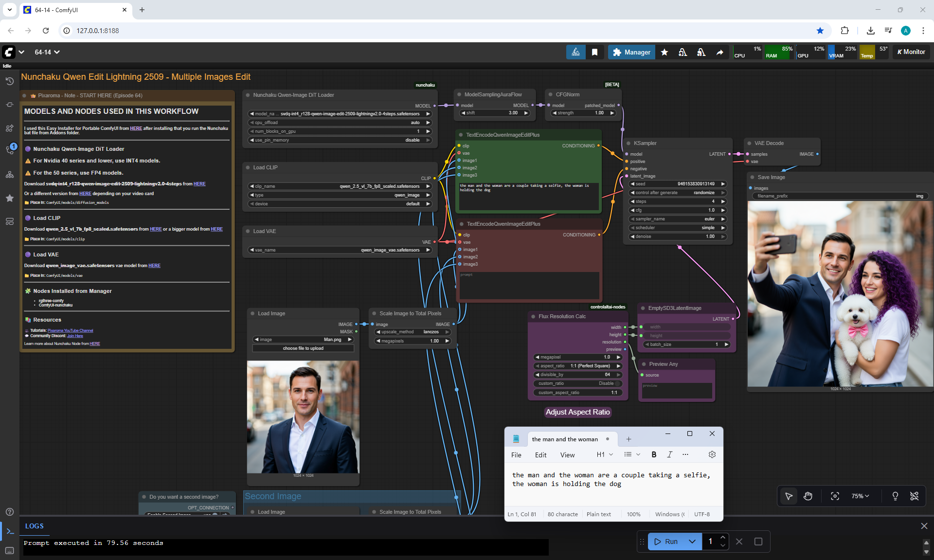Click the bookmark icon in top toolbar
The width and height of the screenshot is (934, 560).
click(594, 52)
